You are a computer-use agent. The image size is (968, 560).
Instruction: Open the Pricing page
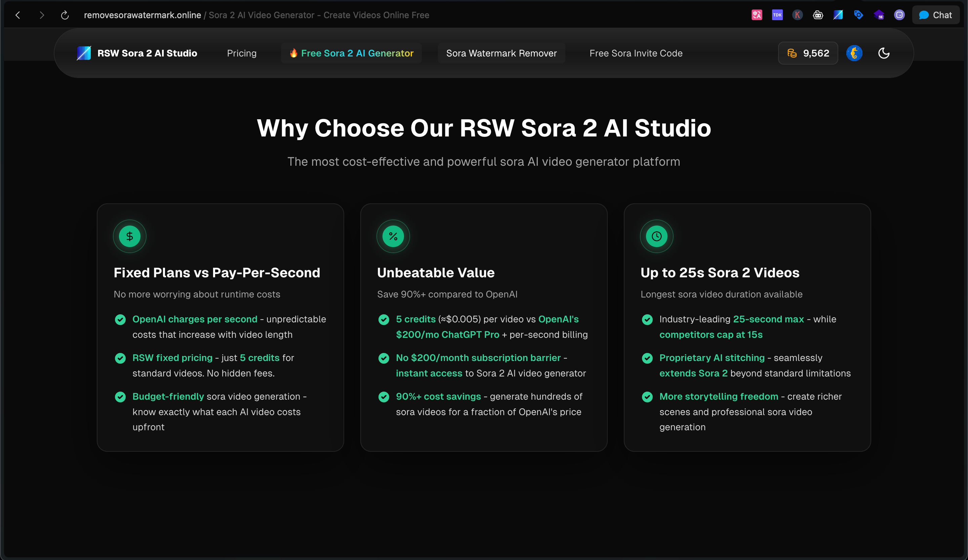click(x=242, y=53)
